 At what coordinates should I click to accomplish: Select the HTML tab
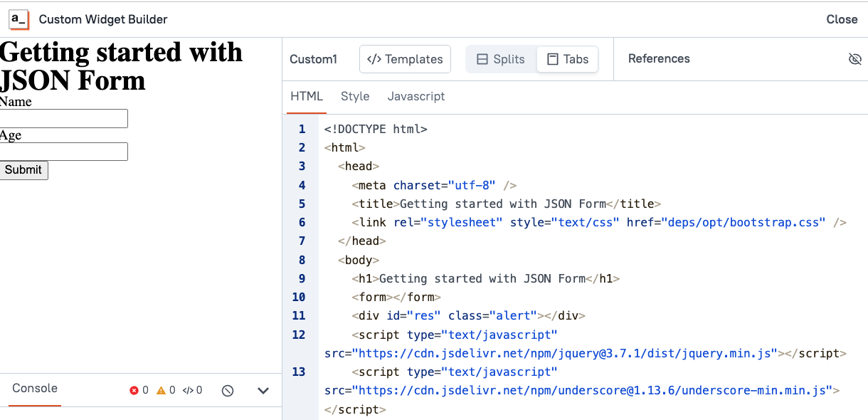click(307, 96)
